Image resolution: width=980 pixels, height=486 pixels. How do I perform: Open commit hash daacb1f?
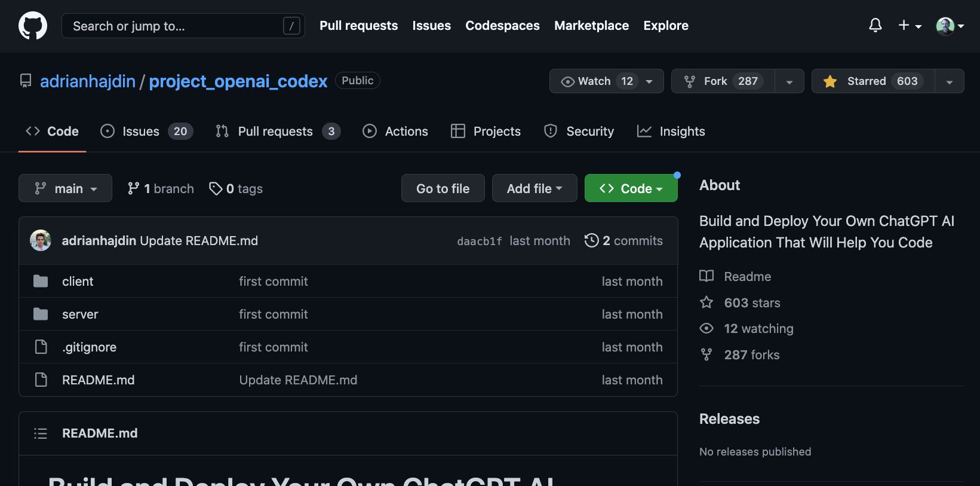[x=480, y=241]
